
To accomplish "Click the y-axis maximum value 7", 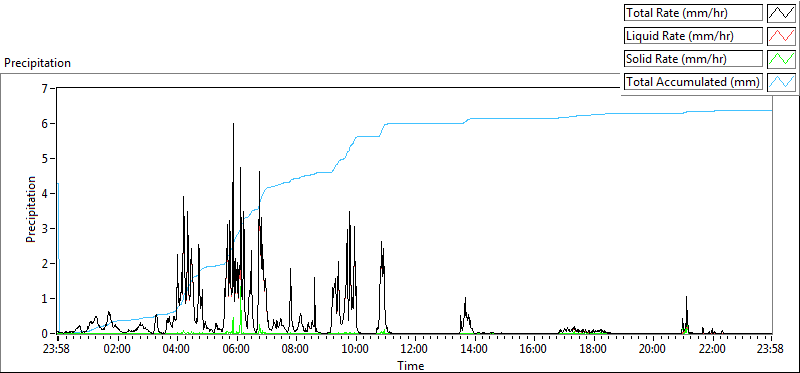I will pyautogui.click(x=45, y=89).
